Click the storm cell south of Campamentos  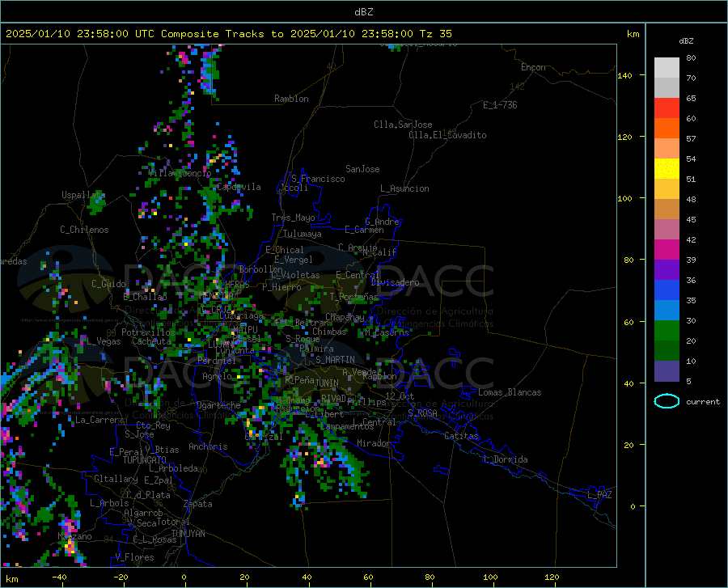tap(325, 464)
